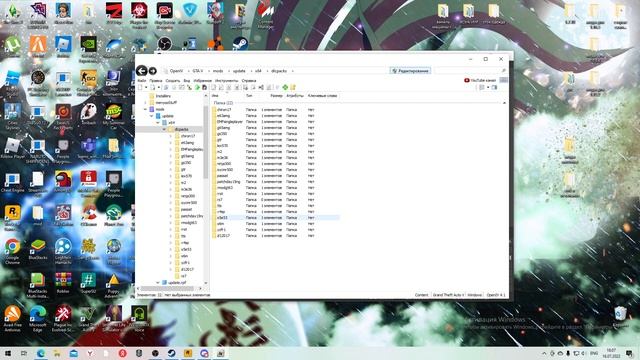640x360 pixels.
Task: Click the mods breadcrumb segment
Action: (218, 71)
